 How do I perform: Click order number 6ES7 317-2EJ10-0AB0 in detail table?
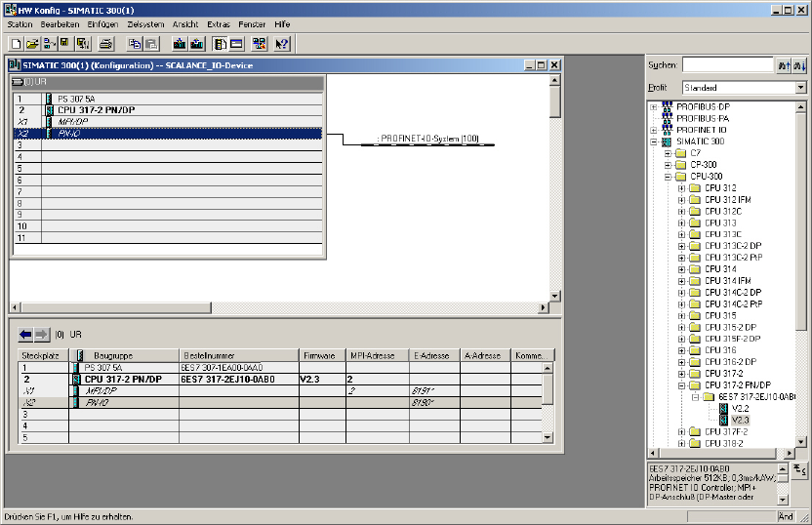coord(227,379)
